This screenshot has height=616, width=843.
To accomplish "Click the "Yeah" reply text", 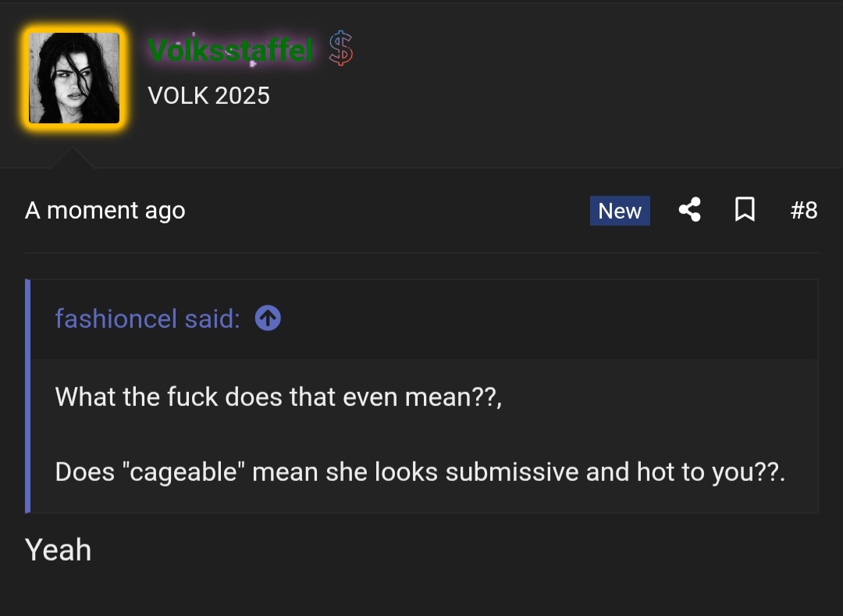I will tap(59, 550).
